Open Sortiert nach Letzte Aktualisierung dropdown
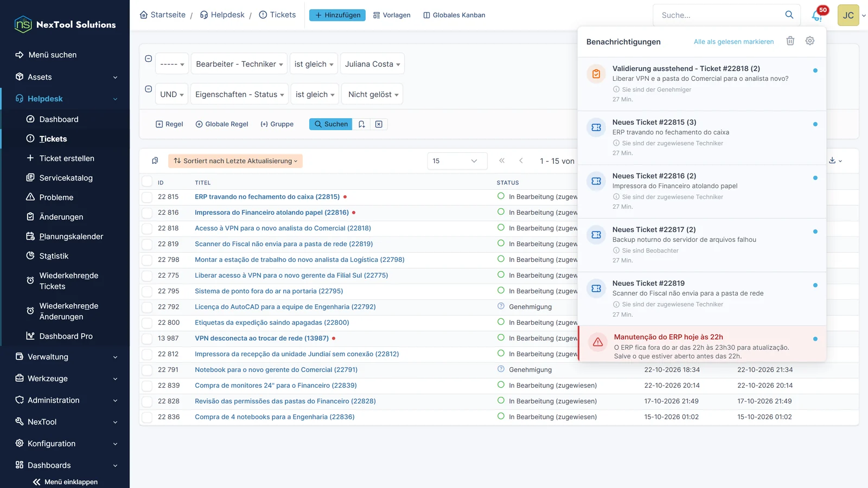 click(x=235, y=161)
